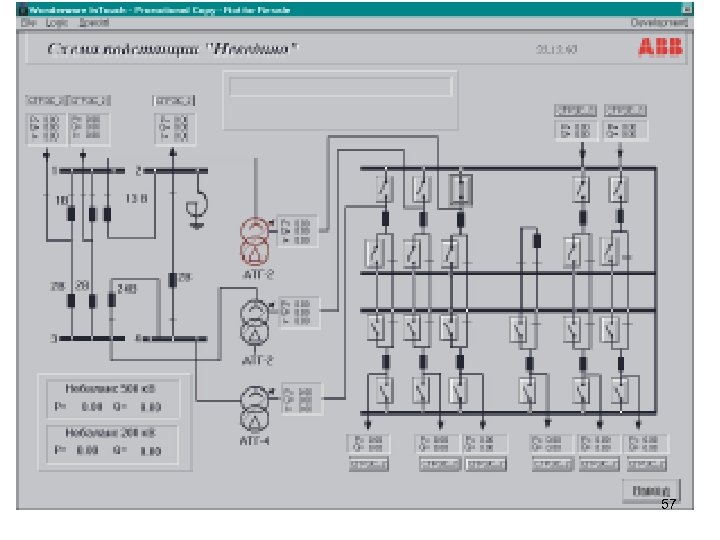The height and width of the screenshot is (540, 720).
Task: Click the breaker block labeled 24В
Action: (112, 300)
